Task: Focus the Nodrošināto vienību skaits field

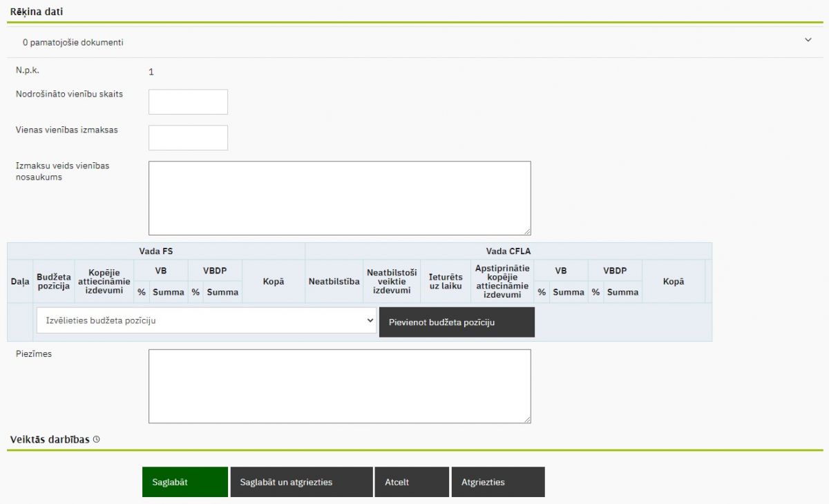Action: 188,101
